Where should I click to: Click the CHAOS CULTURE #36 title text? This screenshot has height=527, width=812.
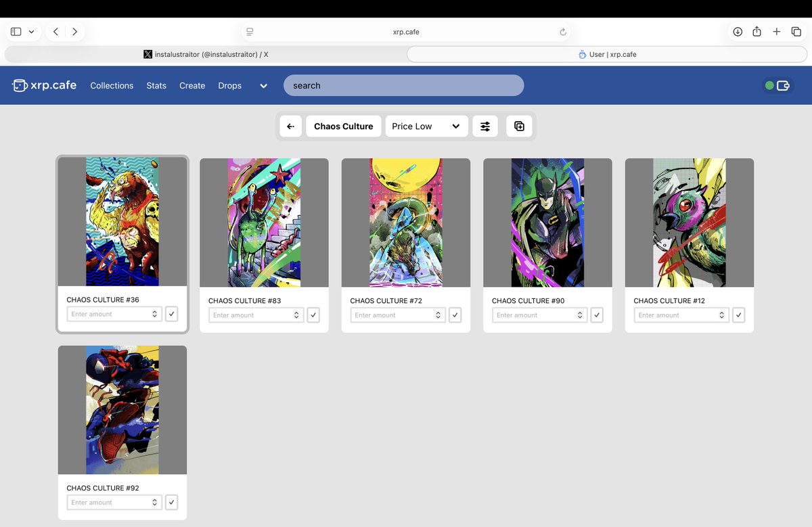103,300
